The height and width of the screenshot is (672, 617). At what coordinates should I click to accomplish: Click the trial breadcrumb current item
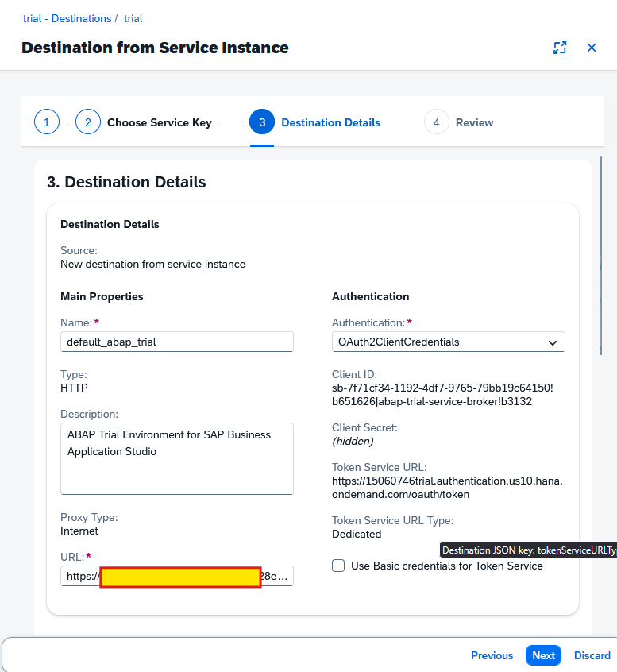click(133, 18)
